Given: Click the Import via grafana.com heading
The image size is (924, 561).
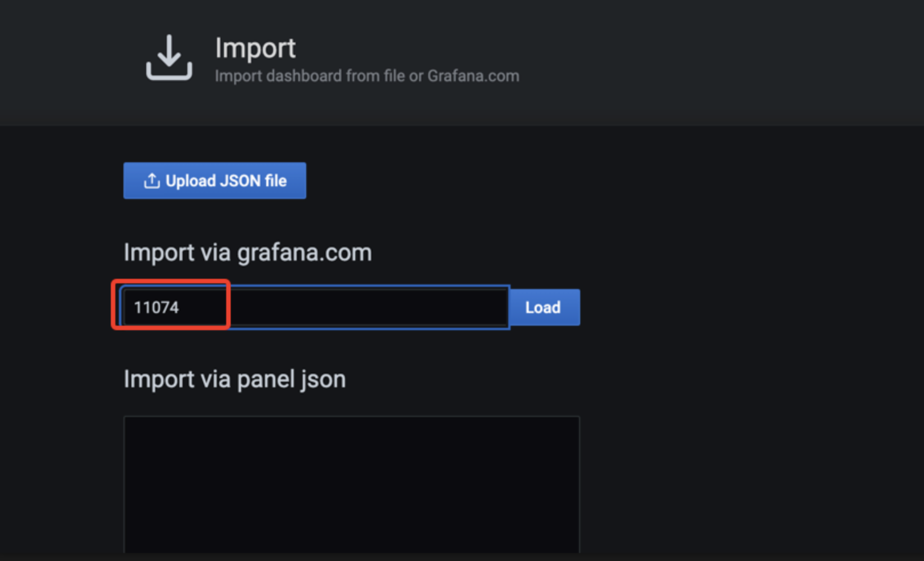Looking at the screenshot, I should tap(247, 253).
